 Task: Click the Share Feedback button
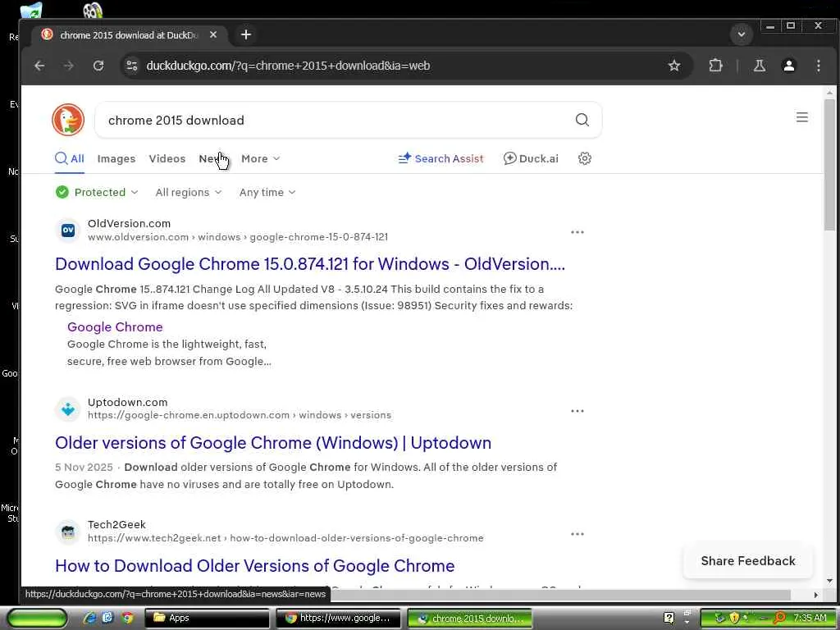pos(748,561)
